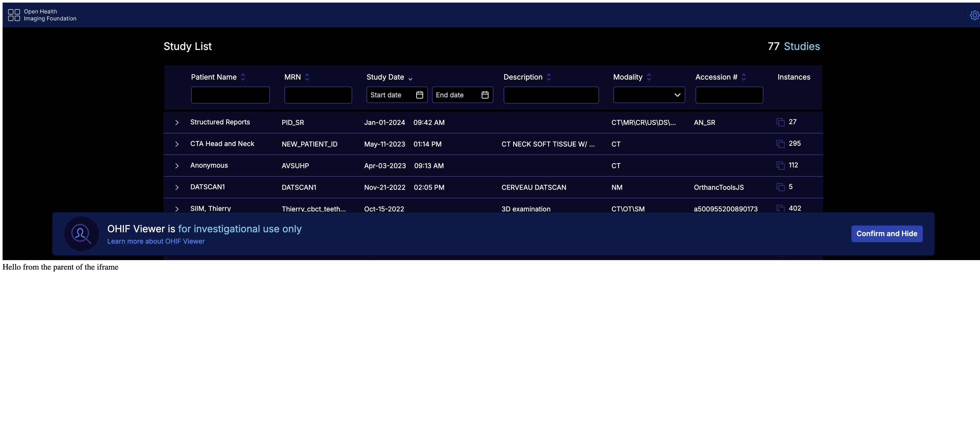The height and width of the screenshot is (428, 980).
Task: Open Learn more about OHIF Viewer link
Action: point(156,241)
